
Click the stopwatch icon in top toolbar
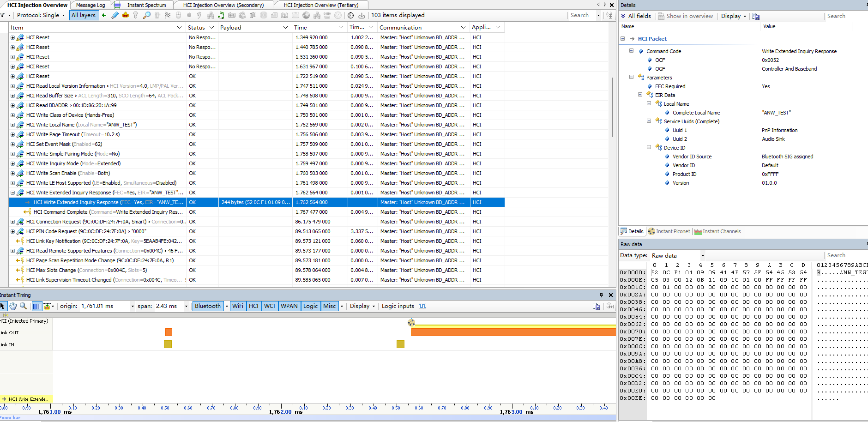point(350,15)
